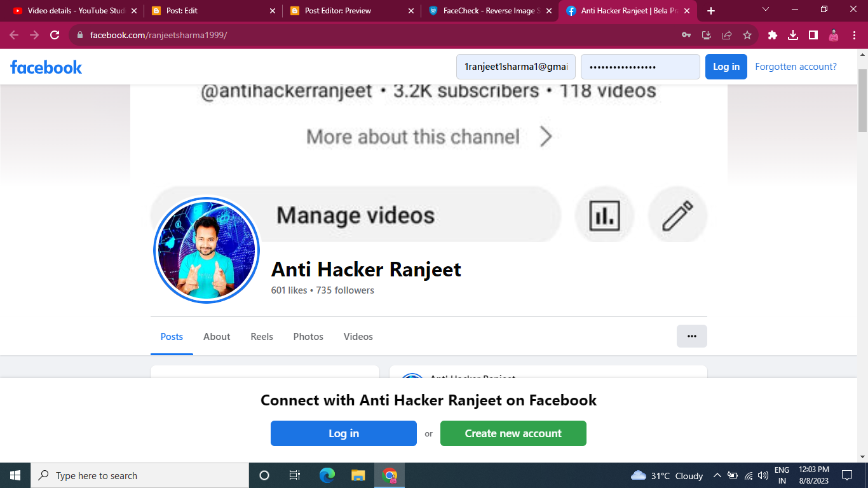Viewport: 868px width, 488px height.
Task: Open Cortana circle icon
Action: (x=264, y=475)
